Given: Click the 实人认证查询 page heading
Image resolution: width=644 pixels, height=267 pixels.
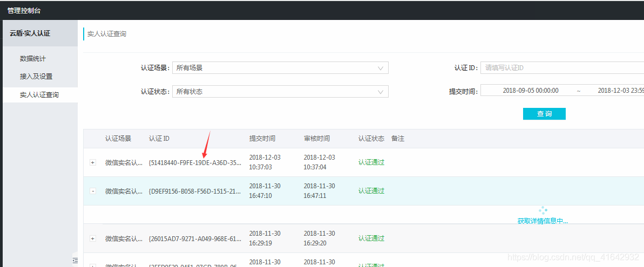Looking at the screenshot, I should (107, 33).
